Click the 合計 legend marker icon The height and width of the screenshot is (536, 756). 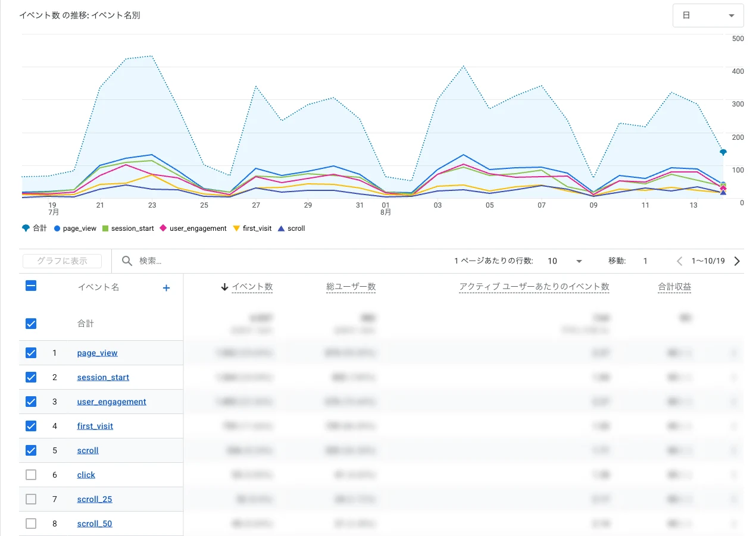tap(25, 228)
